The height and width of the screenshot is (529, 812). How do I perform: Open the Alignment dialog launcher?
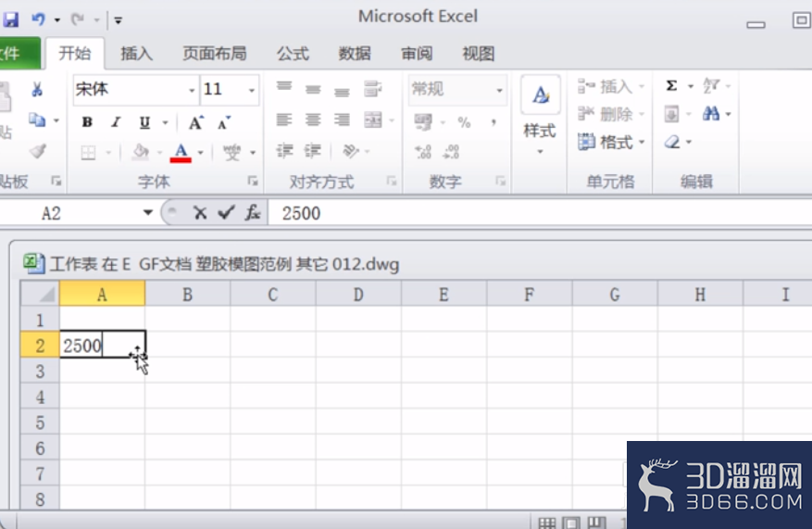coord(392,181)
